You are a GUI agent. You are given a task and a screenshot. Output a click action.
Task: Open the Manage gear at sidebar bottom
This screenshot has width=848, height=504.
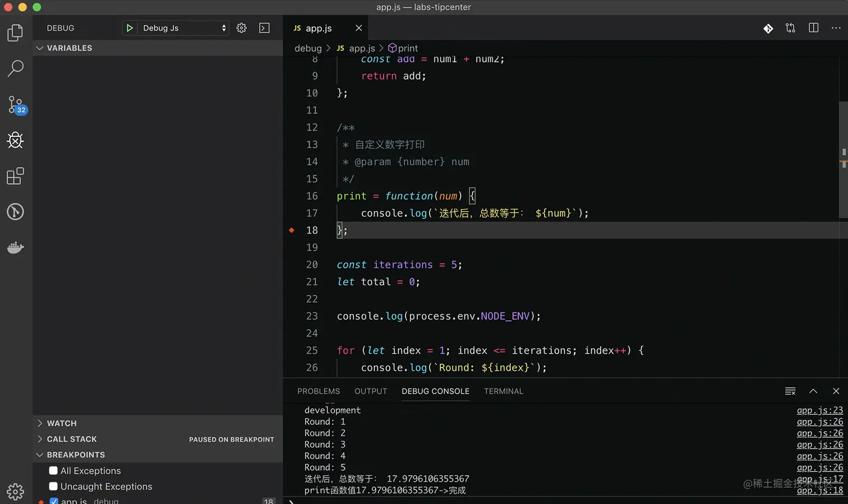coord(15,492)
